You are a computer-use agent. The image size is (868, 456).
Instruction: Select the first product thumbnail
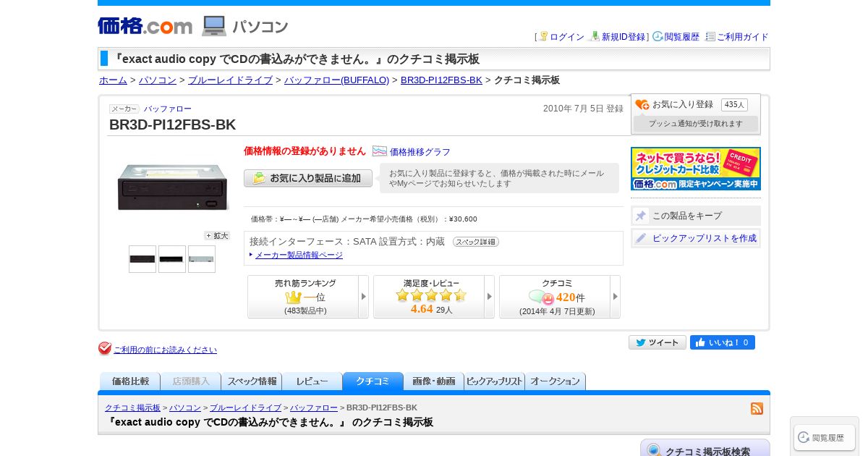click(x=142, y=259)
